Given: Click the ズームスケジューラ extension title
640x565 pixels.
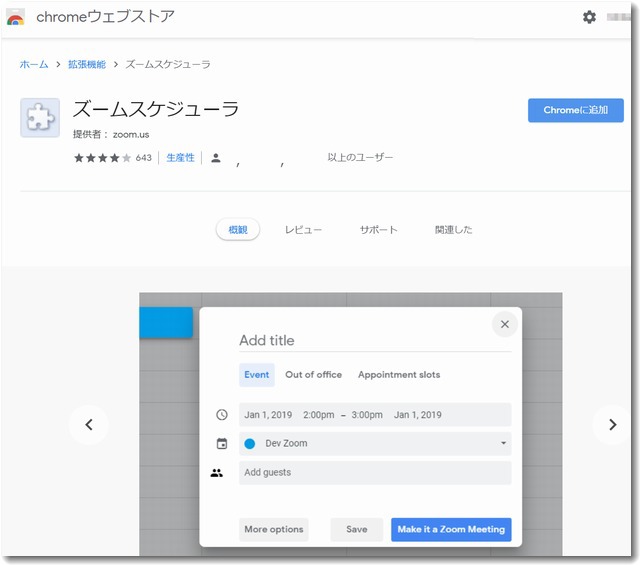Looking at the screenshot, I should click(x=156, y=109).
